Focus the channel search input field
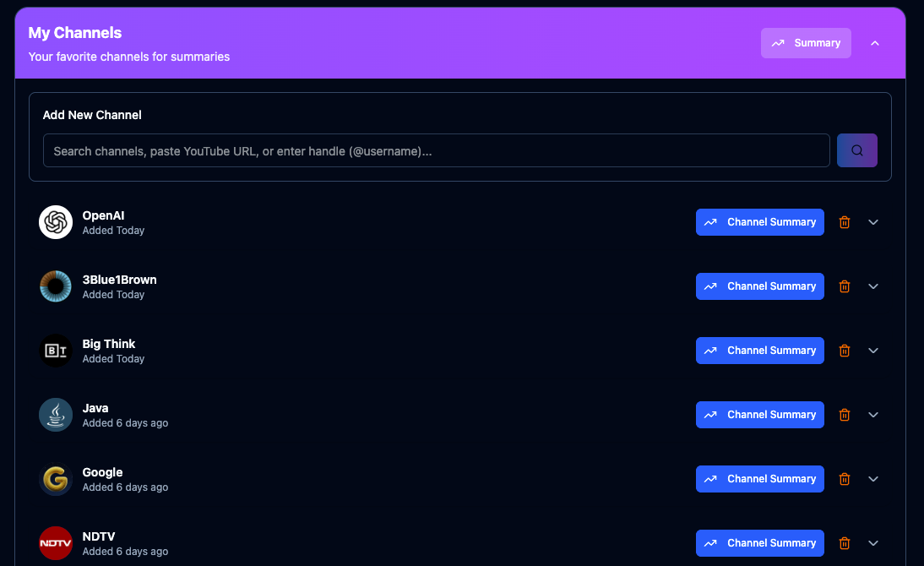The height and width of the screenshot is (566, 924). pyautogui.click(x=436, y=150)
